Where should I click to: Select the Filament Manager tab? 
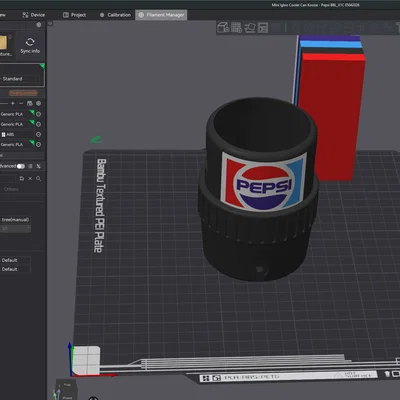161,15
